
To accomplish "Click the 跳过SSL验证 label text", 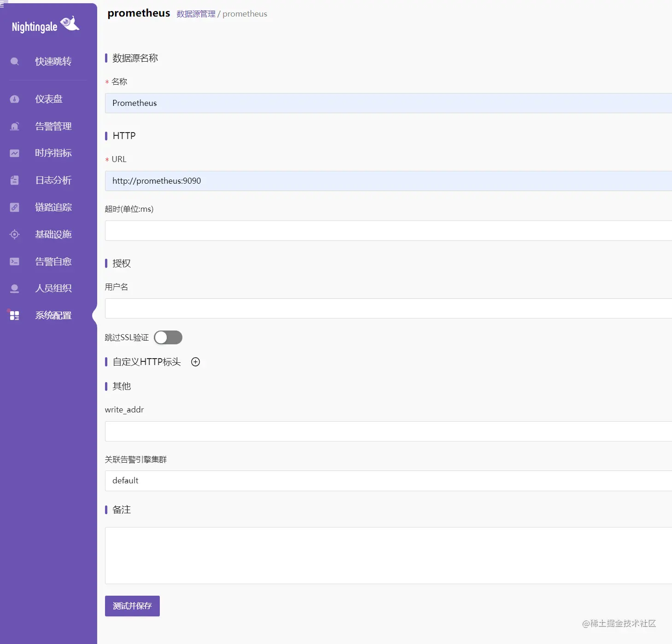I will click(127, 337).
